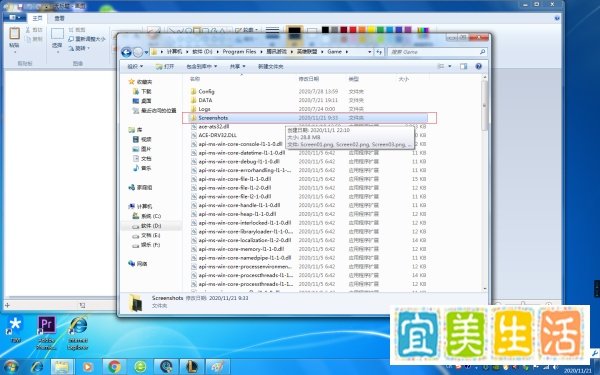600x375 pixels.
Task: Open Windows Media Player taskbar icon
Action: click(88, 367)
